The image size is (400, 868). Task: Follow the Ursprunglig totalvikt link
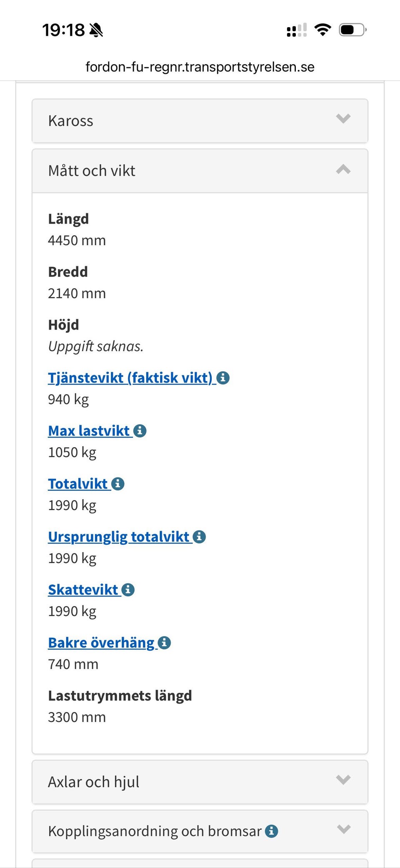tap(119, 537)
